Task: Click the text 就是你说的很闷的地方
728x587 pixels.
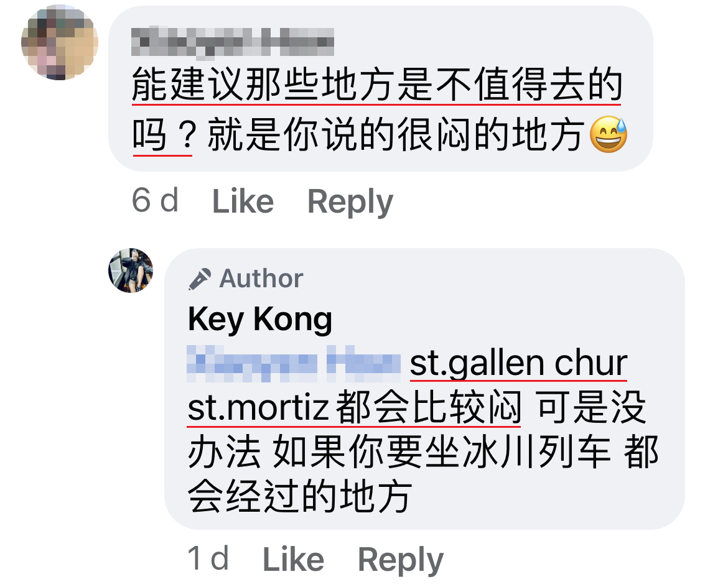Action: click(x=395, y=134)
